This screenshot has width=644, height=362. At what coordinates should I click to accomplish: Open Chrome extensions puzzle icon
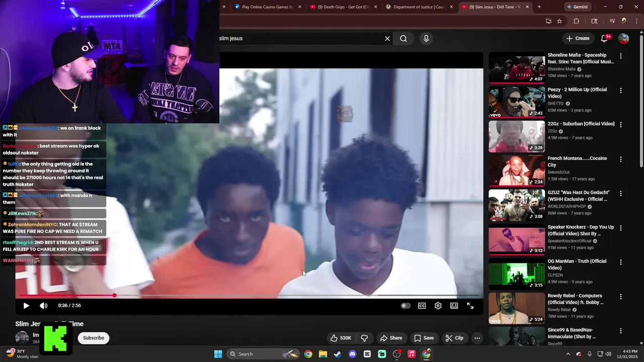577,21
